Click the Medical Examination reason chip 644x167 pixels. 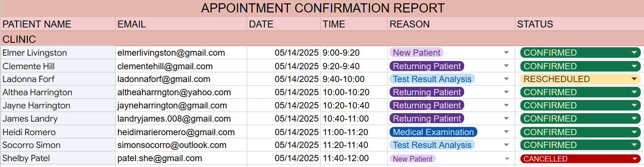pos(433,132)
